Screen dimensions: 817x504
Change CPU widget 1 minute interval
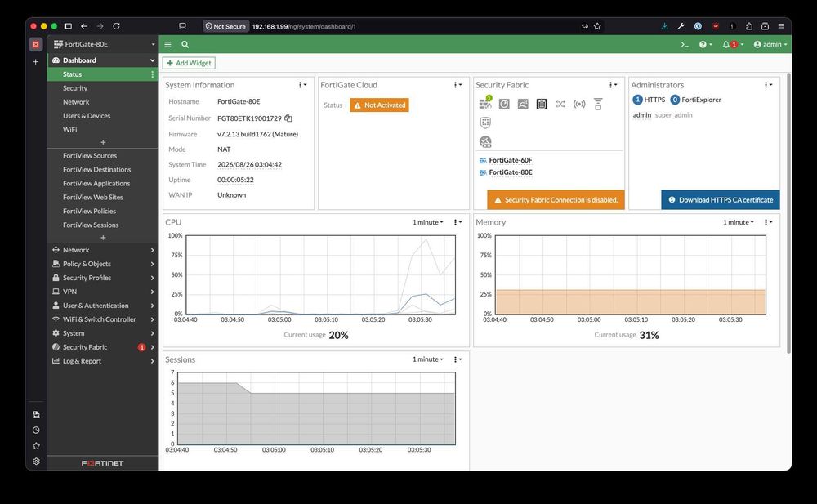pos(428,222)
